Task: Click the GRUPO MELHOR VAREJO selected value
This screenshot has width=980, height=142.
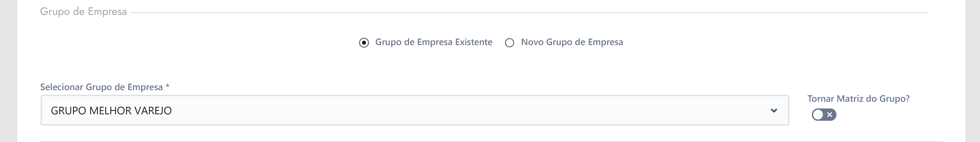Action: (111, 111)
